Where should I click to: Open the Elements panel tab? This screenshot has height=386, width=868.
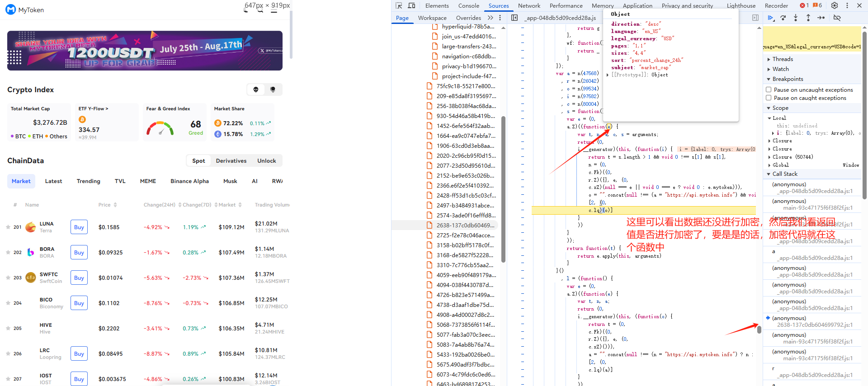pos(437,5)
